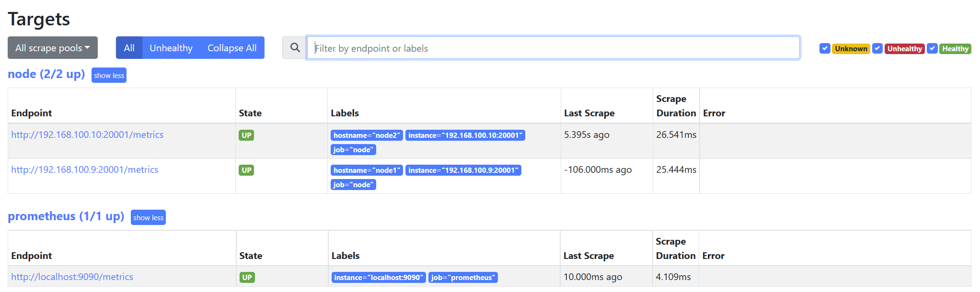Click the hostname="node2" label badge
The image size is (980, 292).
367,135
